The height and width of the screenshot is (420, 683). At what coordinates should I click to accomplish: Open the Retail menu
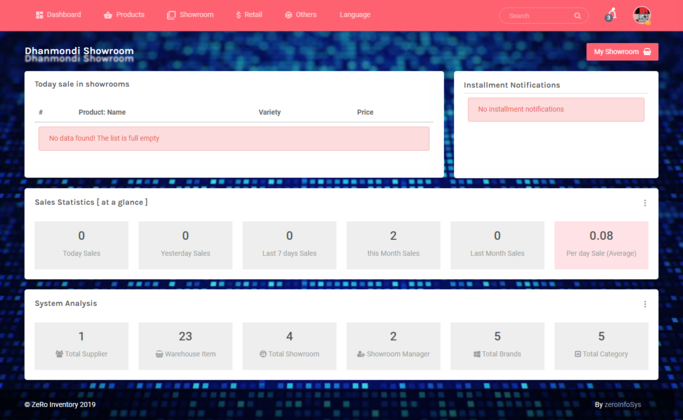coord(248,15)
